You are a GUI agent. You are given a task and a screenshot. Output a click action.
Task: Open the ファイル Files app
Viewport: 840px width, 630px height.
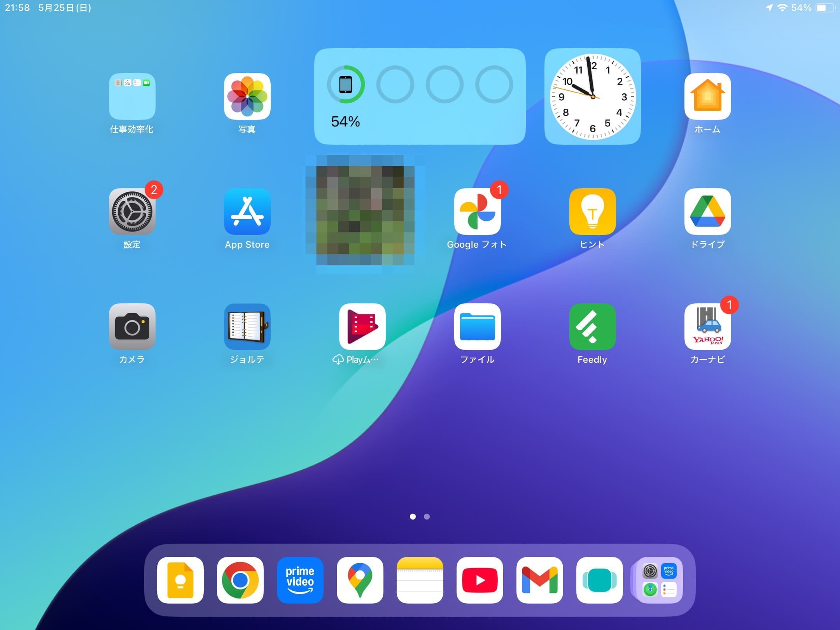tap(478, 327)
